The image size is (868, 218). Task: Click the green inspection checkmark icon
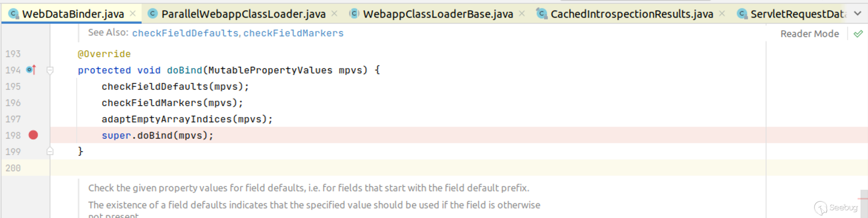[x=858, y=34]
